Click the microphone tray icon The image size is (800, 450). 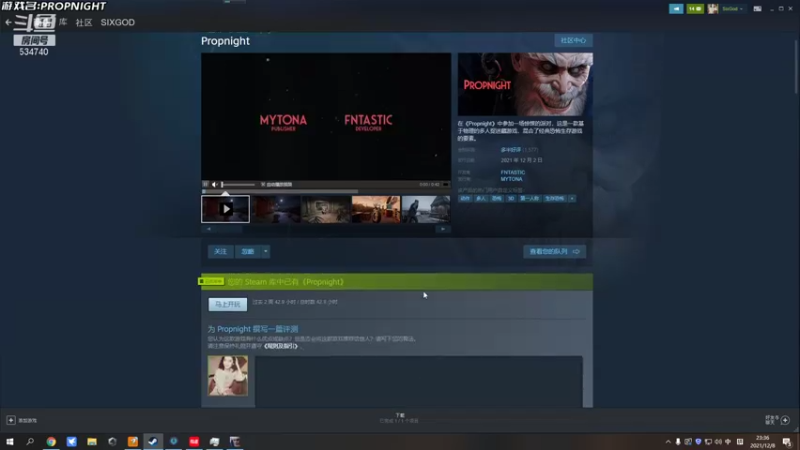click(x=678, y=442)
